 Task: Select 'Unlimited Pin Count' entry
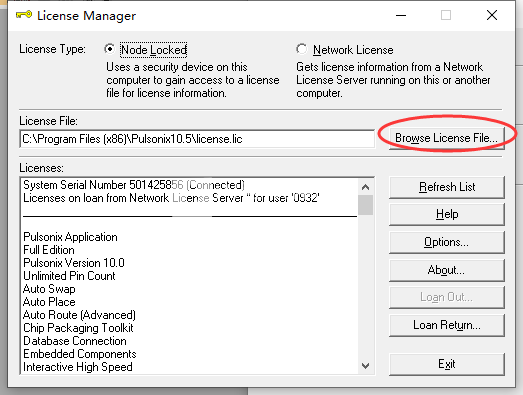coord(69,276)
